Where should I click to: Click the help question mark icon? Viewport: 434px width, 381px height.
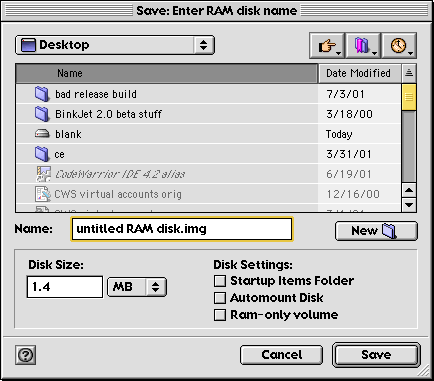(x=26, y=355)
